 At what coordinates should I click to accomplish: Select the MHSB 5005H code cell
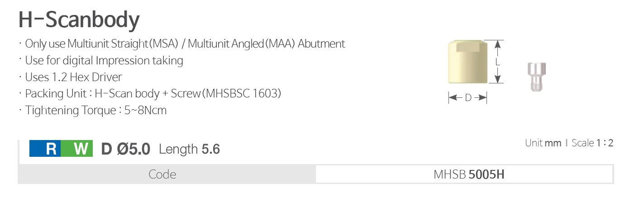tap(469, 174)
